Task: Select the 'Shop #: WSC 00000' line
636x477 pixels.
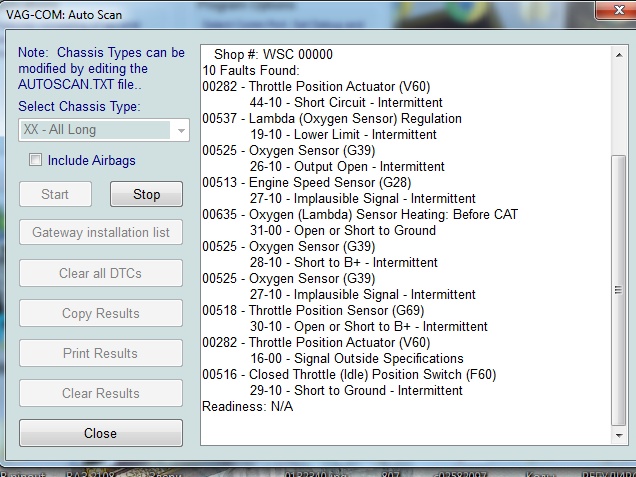Action: tap(273, 54)
